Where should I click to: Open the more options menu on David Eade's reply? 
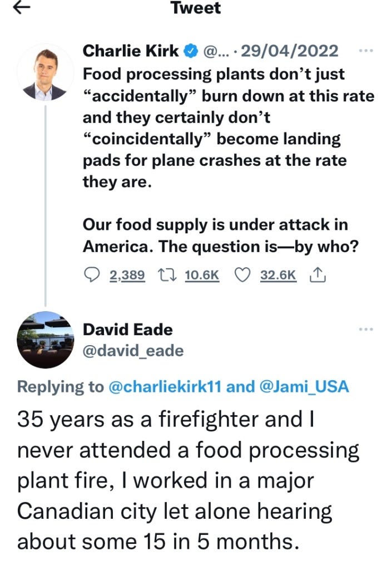tap(367, 329)
